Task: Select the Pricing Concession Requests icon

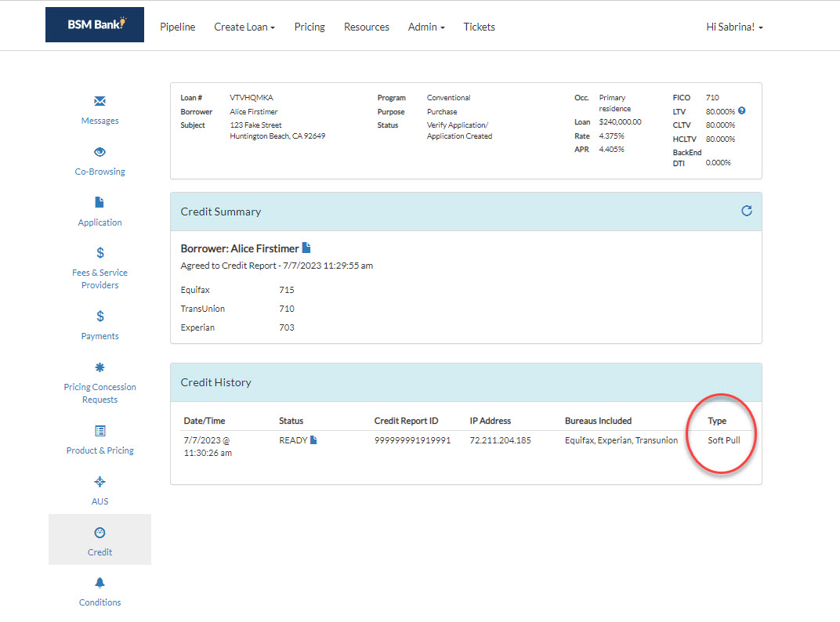Action: coord(100,367)
